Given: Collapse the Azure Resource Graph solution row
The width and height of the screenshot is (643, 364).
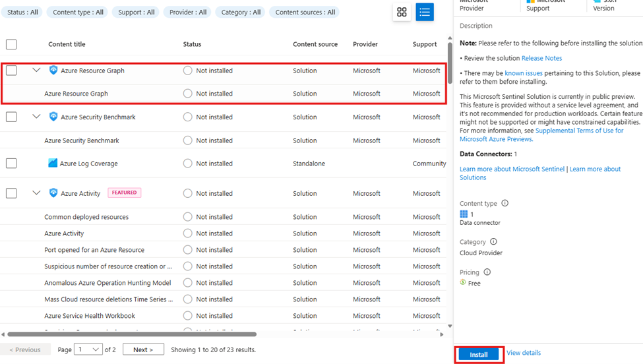Looking at the screenshot, I should point(36,70).
